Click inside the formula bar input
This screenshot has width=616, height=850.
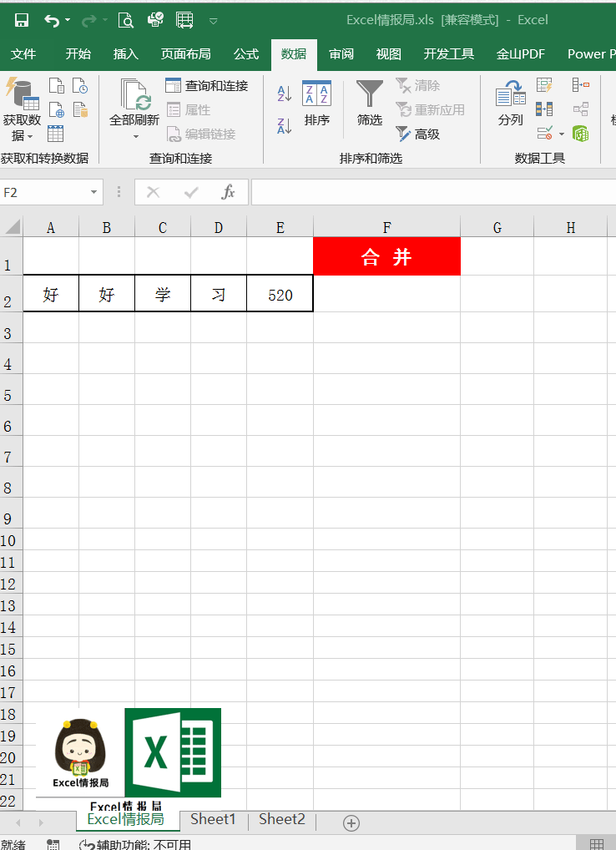click(433, 192)
